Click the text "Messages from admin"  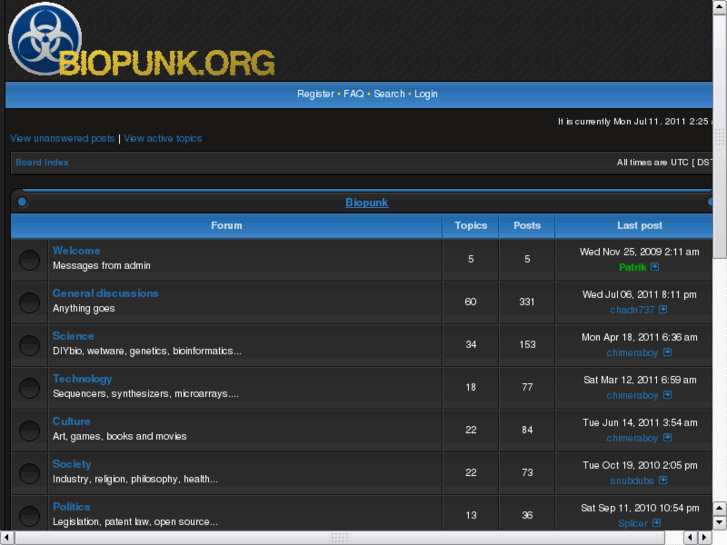(x=102, y=265)
